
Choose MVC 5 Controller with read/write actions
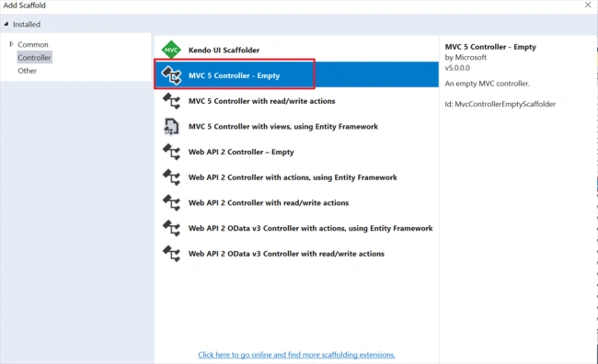pyautogui.click(x=296, y=101)
